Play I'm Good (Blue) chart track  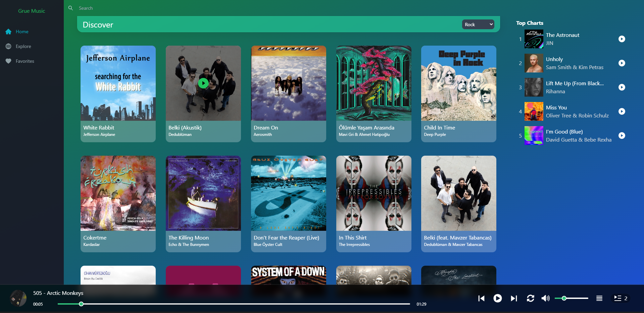tap(622, 136)
